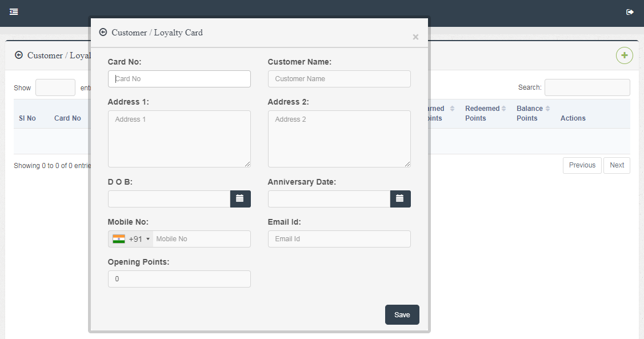The height and width of the screenshot is (339, 644).
Task: Expand the +91 country code dropdown
Action: tap(131, 239)
